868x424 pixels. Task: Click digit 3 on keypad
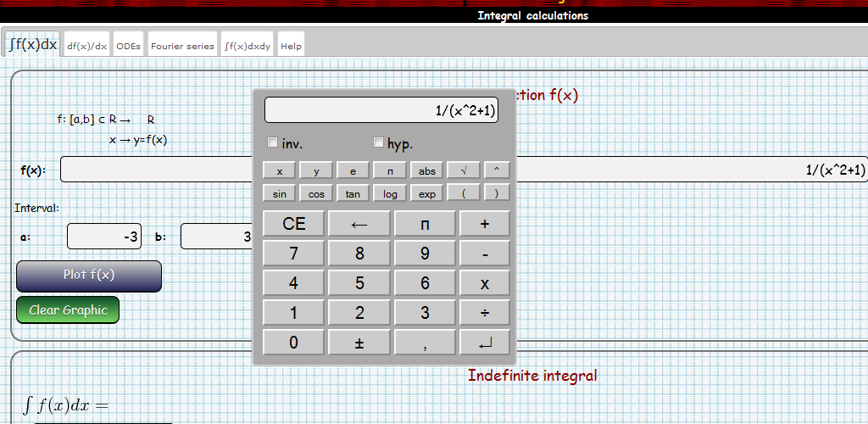(425, 313)
